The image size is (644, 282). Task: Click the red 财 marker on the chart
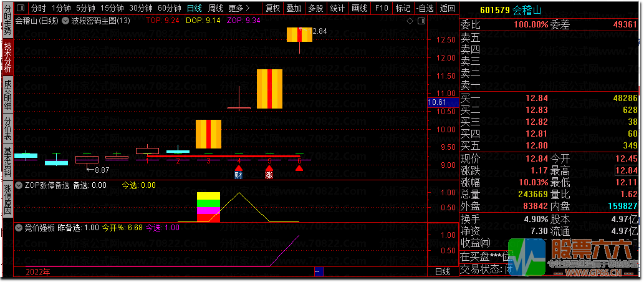click(x=238, y=173)
